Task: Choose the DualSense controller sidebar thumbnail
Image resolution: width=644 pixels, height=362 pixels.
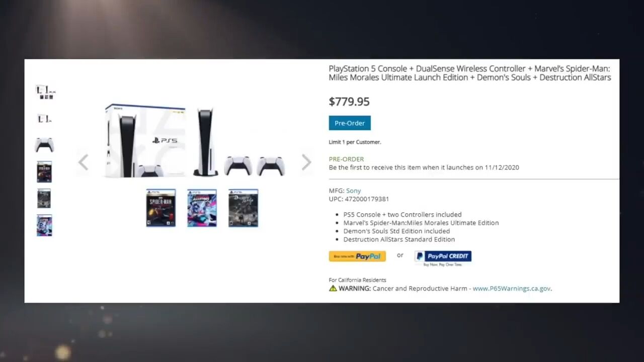Action: (x=44, y=145)
